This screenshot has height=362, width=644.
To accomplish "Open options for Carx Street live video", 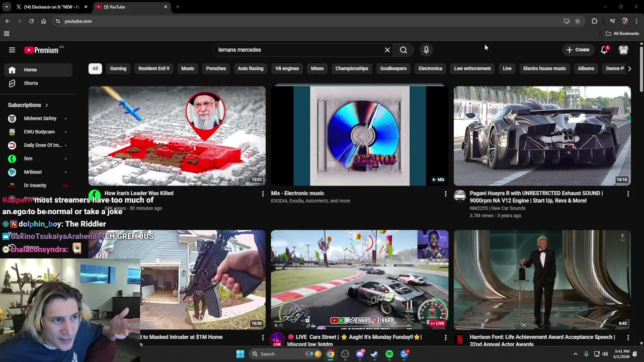I will pos(445,337).
